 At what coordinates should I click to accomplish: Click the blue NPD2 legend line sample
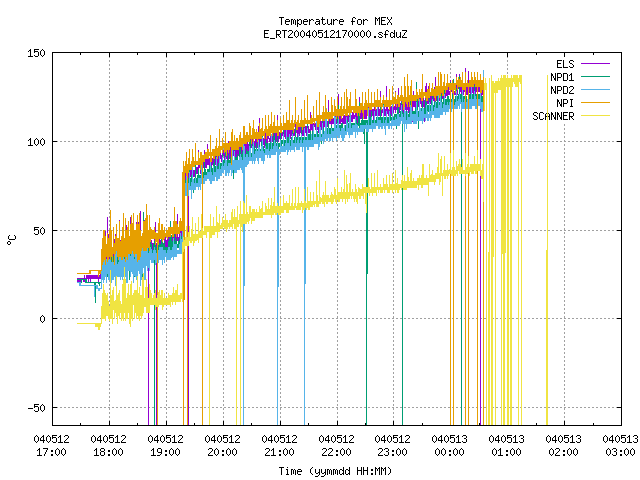(x=596, y=90)
